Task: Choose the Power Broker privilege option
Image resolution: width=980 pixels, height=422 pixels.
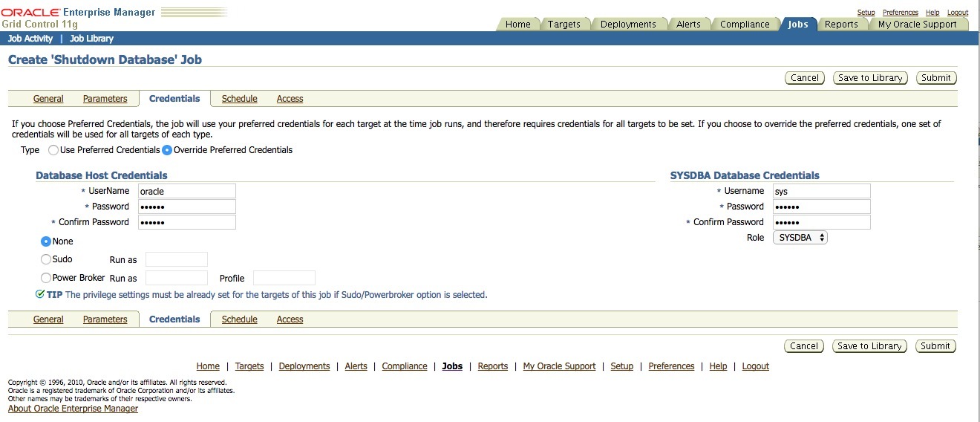Action: click(46, 278)
